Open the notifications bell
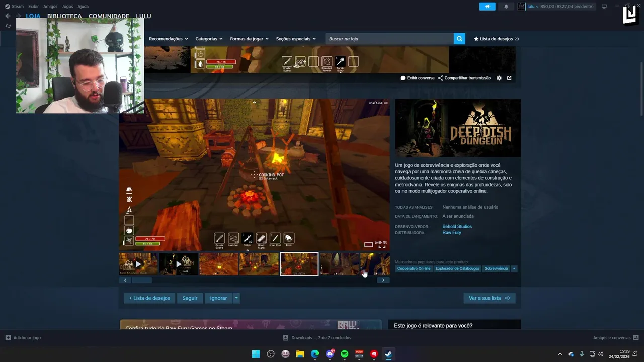This screenshot has width=644, height=362. click(x=506, y=6)
